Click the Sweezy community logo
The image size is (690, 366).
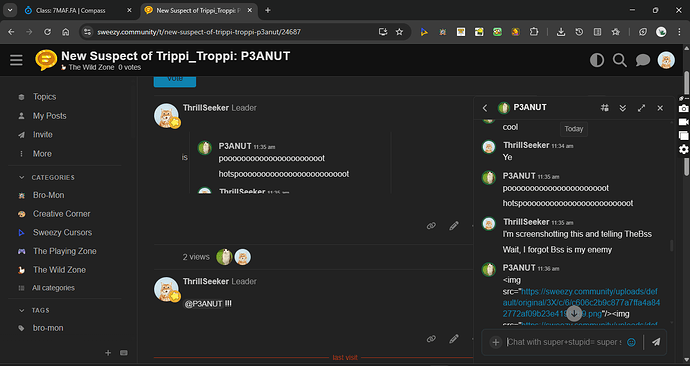click(46, 60)
